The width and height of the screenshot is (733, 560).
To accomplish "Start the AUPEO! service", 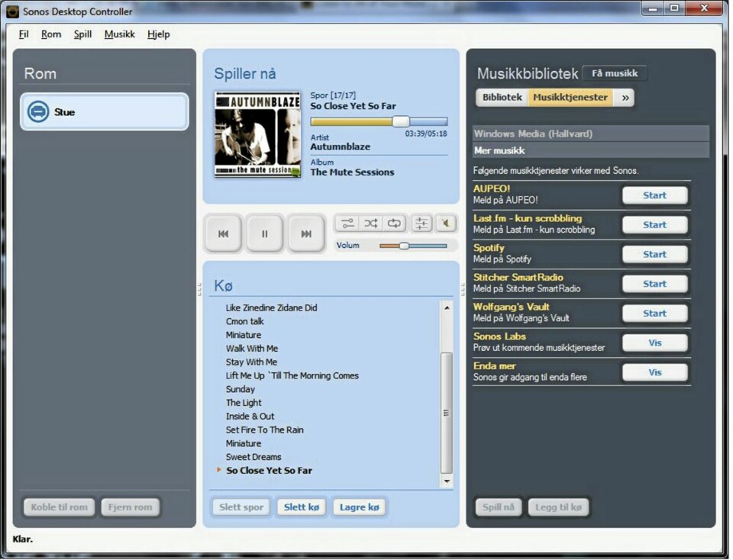I will (654, 195).
